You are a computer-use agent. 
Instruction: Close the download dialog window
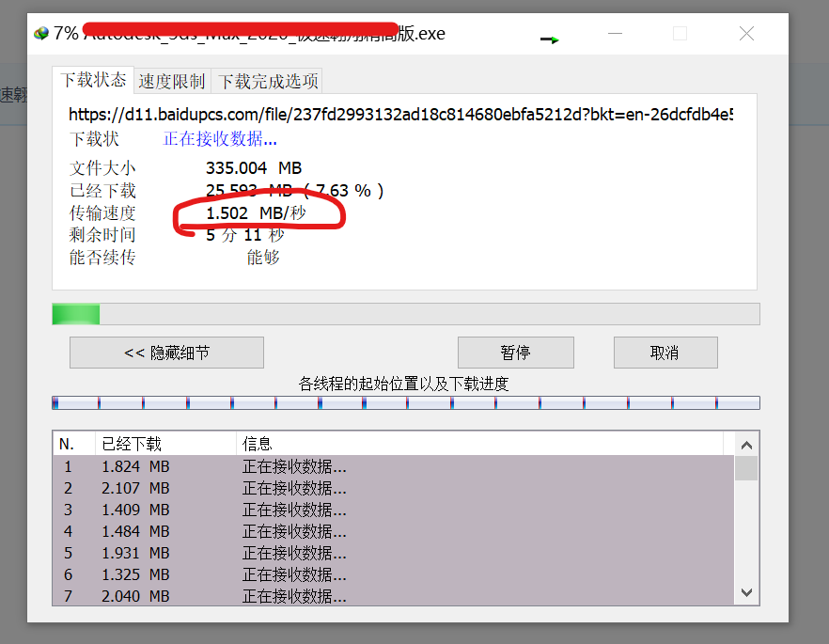[x=746, y=34]
